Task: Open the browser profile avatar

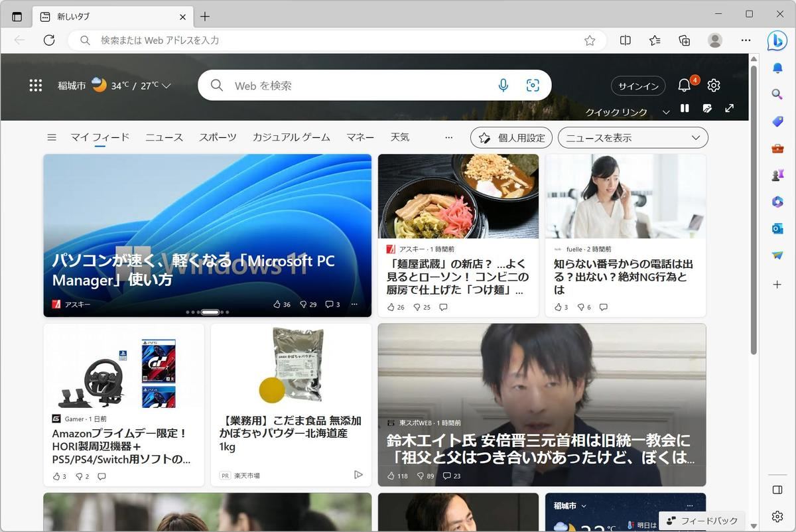Action: pyautogui.click(x=715, y=40)
